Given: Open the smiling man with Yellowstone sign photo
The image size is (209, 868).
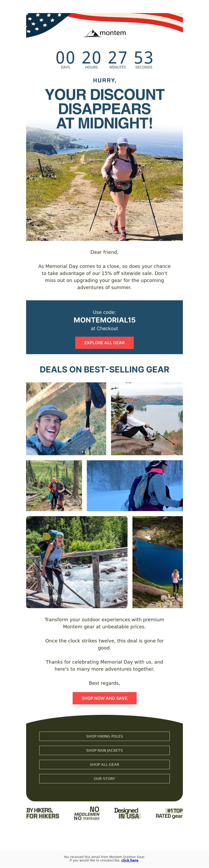Looking at the screenshot, I should click(x=66, y=418).
